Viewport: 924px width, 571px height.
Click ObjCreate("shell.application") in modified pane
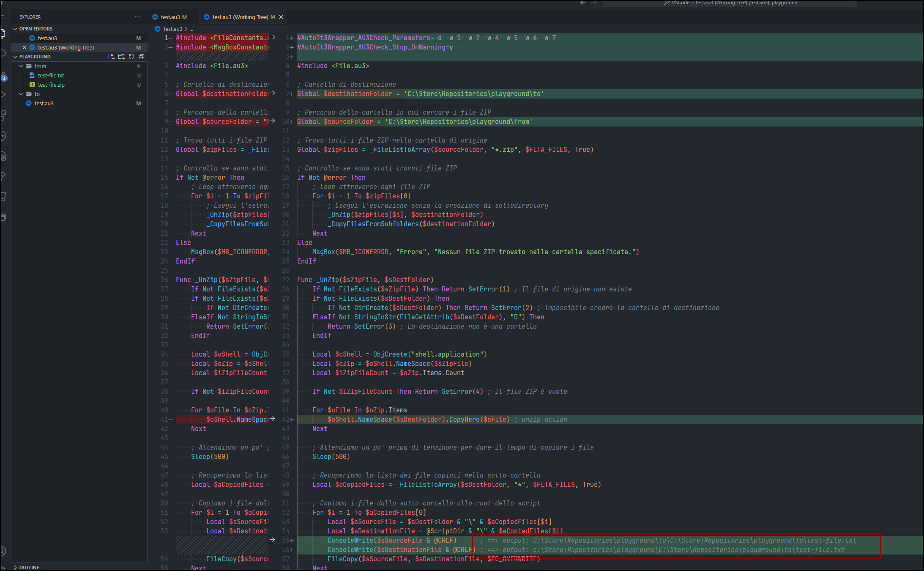coord(430,354)
